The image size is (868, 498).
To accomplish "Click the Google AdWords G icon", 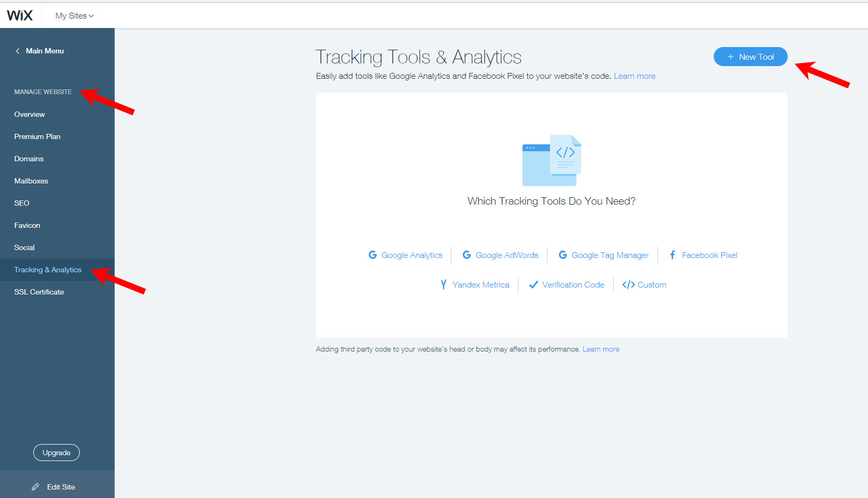I will click(466, 255).
